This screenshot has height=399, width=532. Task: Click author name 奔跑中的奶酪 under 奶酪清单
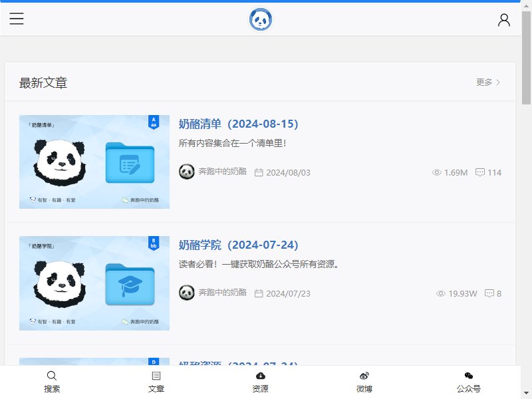[223, 172]
